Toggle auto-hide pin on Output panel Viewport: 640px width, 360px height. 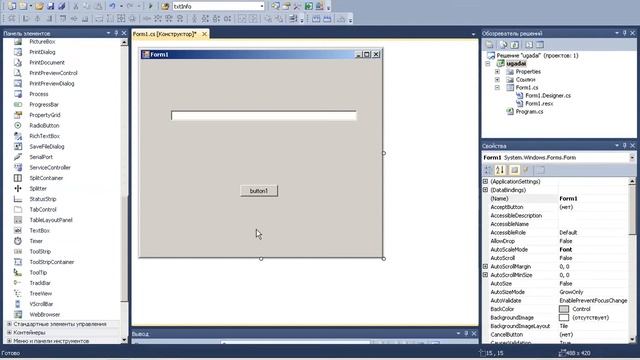[x=466, y=333]
